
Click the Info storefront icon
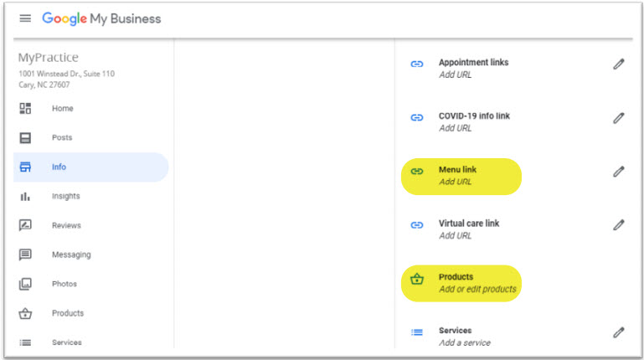pos(25,167)
